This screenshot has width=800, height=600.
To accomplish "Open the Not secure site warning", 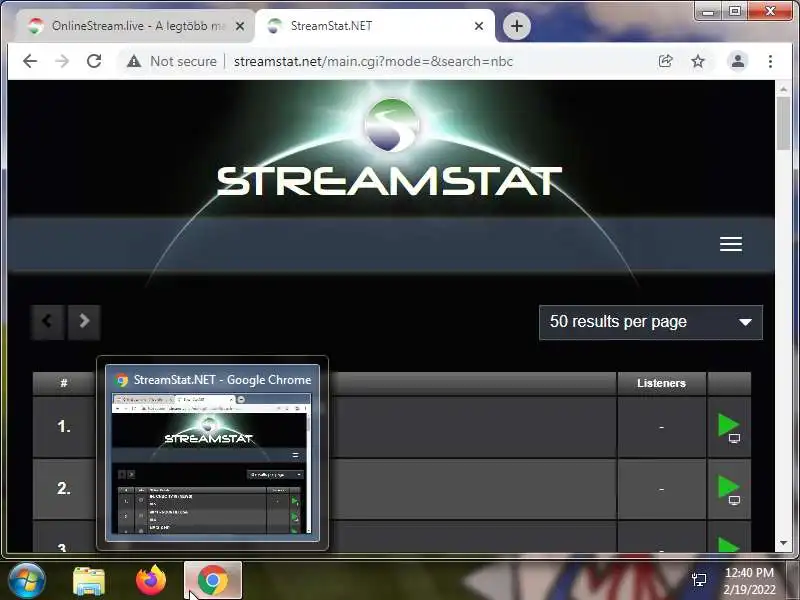I will (x=172, y=61).
